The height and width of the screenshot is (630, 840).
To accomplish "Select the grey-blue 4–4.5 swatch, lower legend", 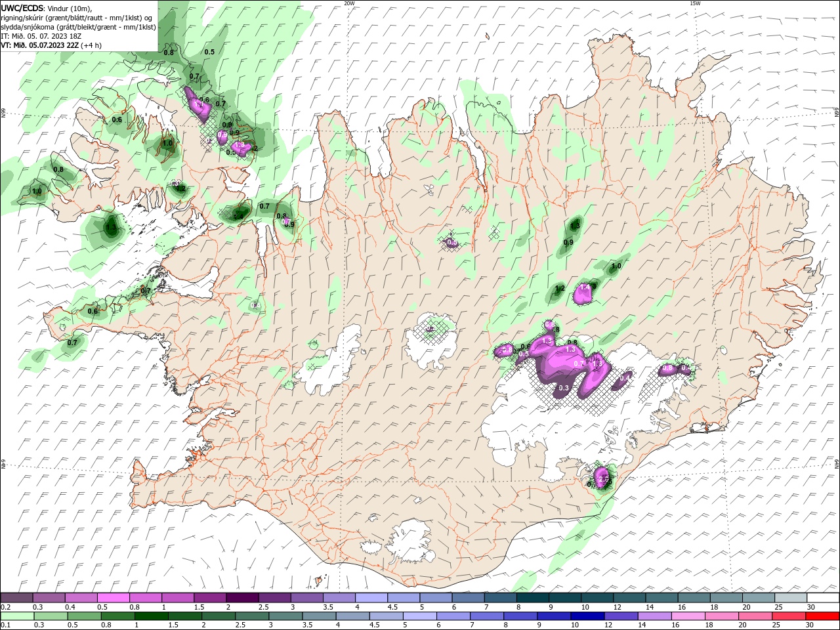I will pos(352,616).
